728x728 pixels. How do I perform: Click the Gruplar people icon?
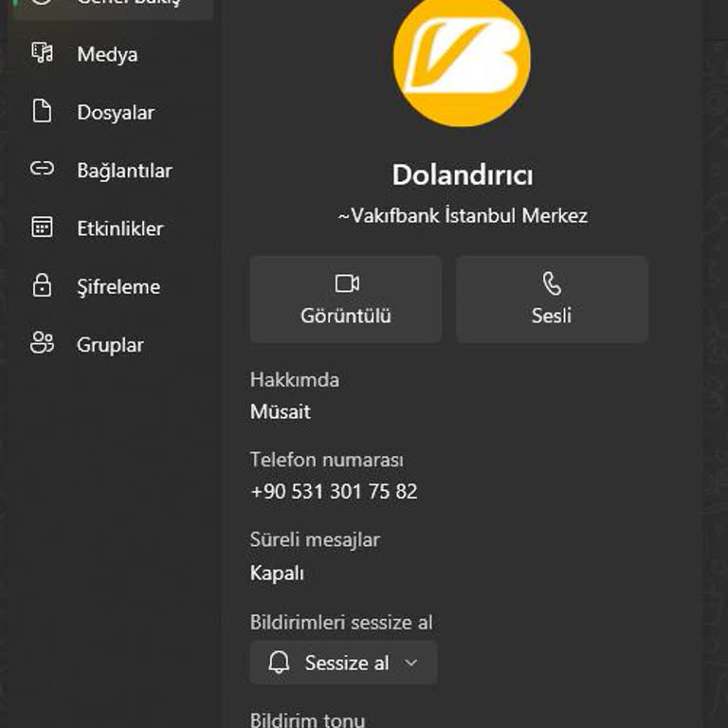point(42,343)
